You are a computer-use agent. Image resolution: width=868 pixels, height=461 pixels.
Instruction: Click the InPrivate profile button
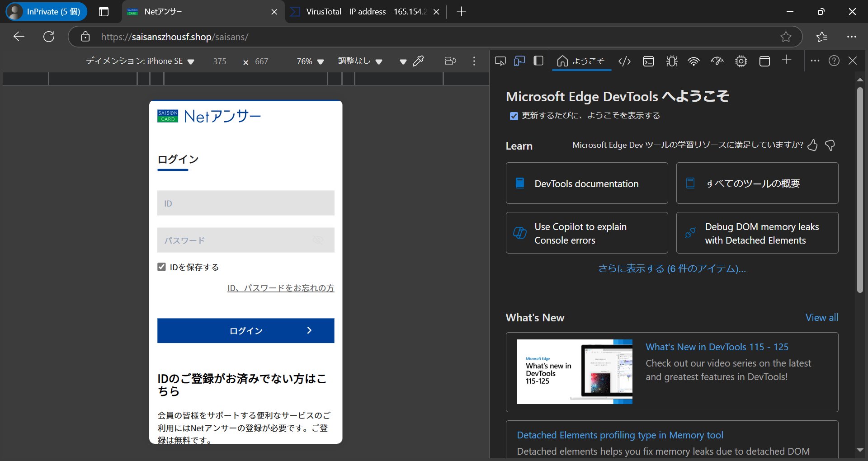(x=46, y=12)
